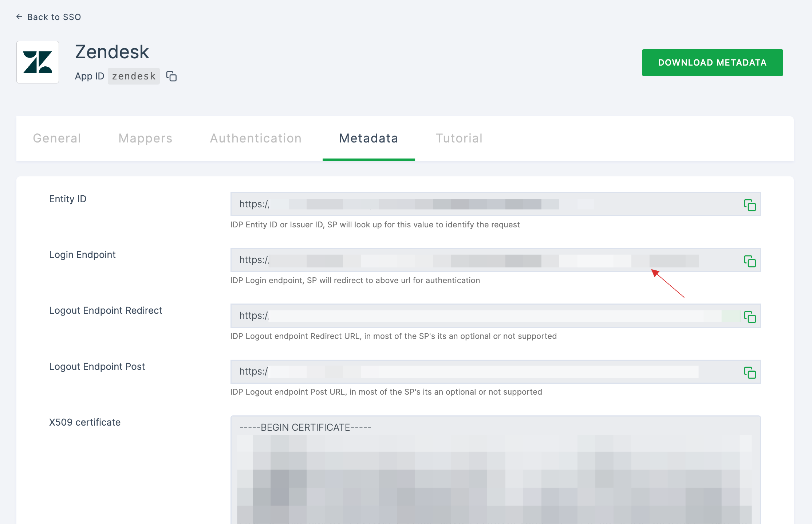Click the copy icon next to Entity ID

750,205
